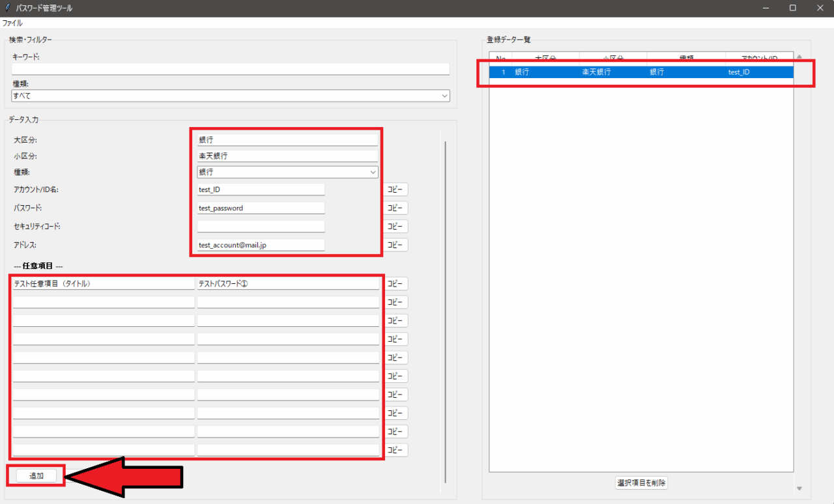This screenshot has width=834, height=504.
Task: Click the キーワード search field
Action: (x=231, y=69)
